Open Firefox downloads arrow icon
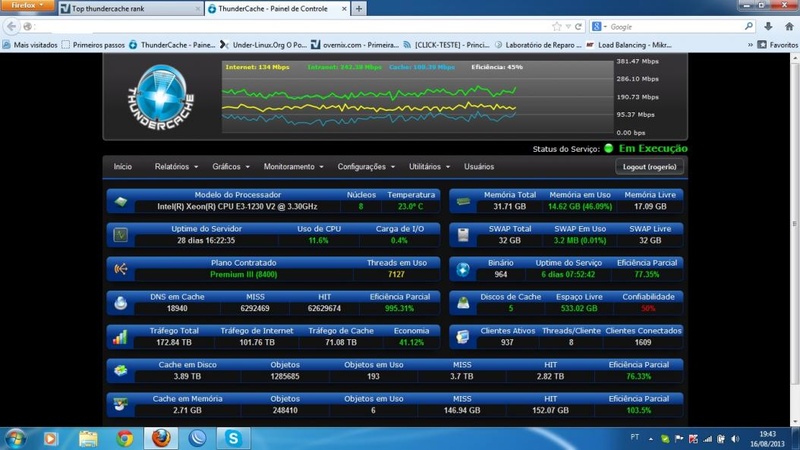 pyautogui.click(x=768, y=27)
